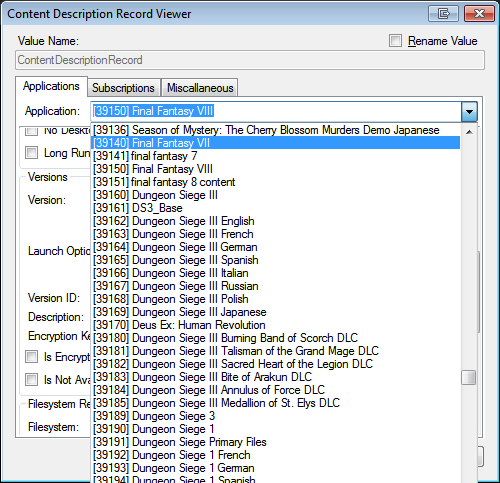Click the dropdown list scrollbar thumb
The height and width of the screenshot is (483, 500).
[469, 377]
